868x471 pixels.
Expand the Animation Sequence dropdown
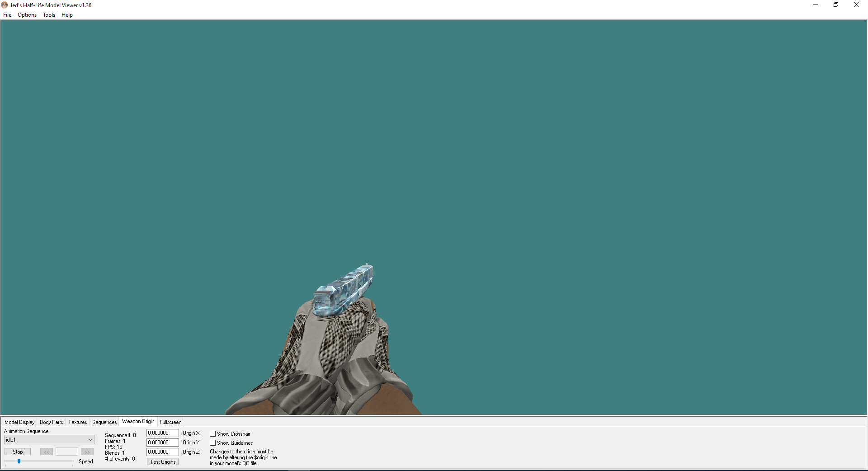(90, 440)
